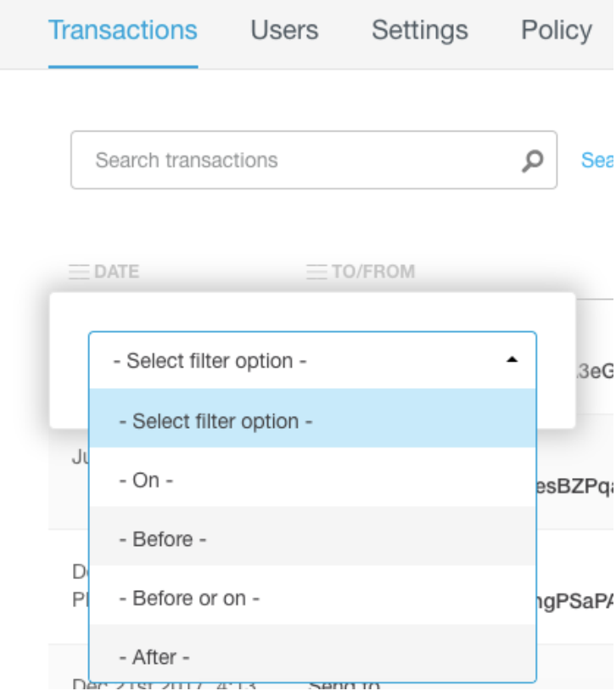The width and height of the screenshot is (616, 691).
Task: Switch to the Users tab
Action: (284, 31)
